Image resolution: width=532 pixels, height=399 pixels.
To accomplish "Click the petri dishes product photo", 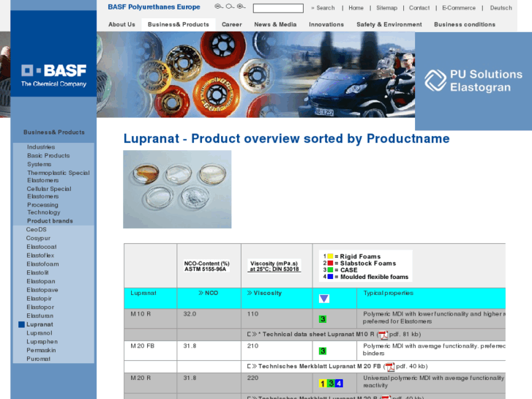I will [177, 189].
